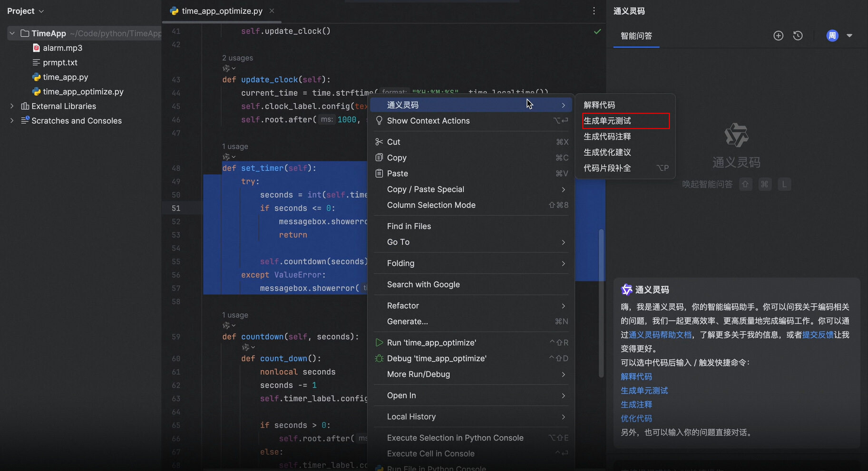Screen dimensions: 868x471
Task: Select 生成代码注释 in the submenu
Action: [x=625, y=136]
